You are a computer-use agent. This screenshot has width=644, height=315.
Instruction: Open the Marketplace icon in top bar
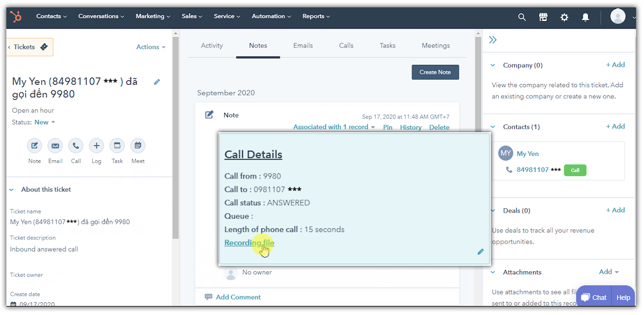[x=543, y=17]
